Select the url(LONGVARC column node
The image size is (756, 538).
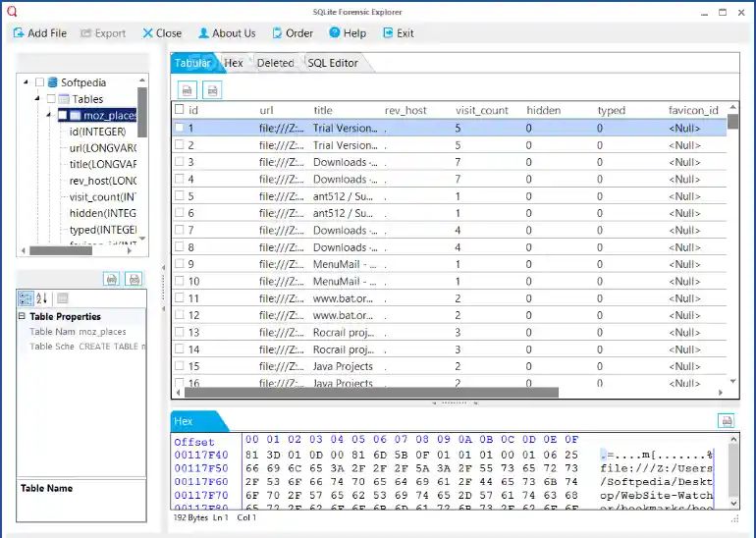(x=103, y=148)
